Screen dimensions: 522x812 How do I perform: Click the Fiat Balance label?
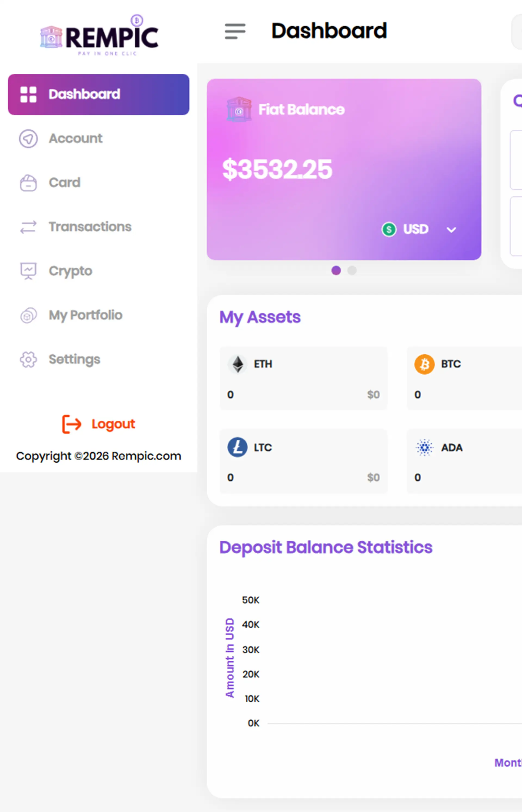[x=301, y=110]
